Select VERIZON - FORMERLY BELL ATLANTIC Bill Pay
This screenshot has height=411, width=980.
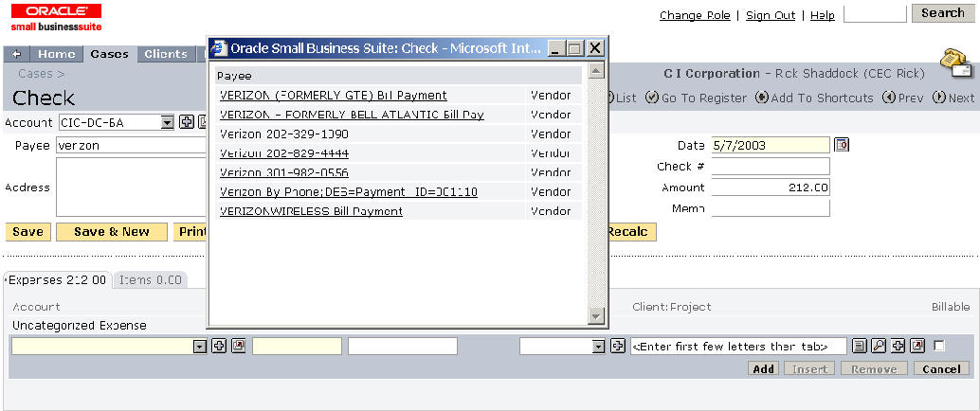(352, 115)
